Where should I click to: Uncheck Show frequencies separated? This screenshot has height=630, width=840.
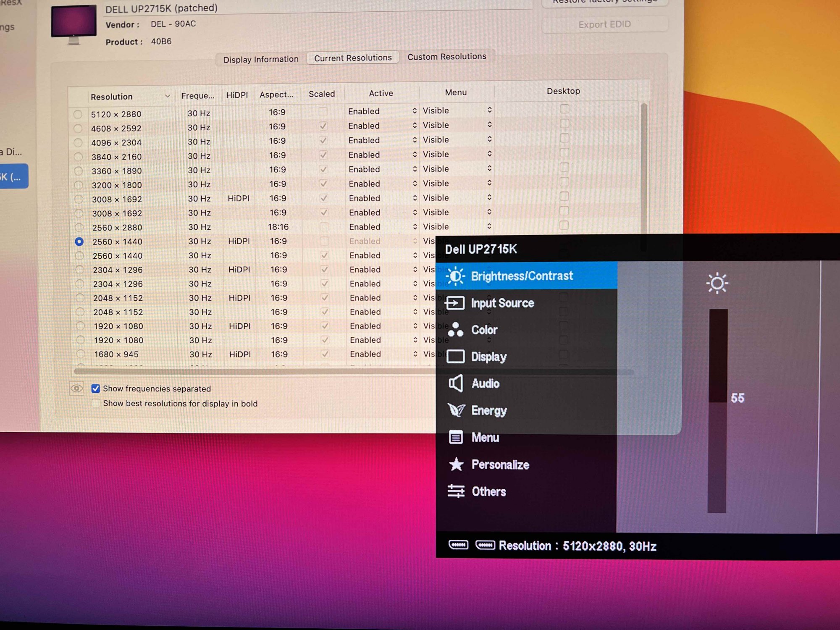(96, 388)
